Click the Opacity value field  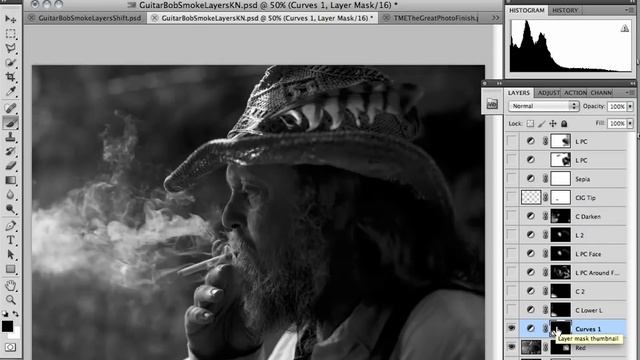coord(617,107)
